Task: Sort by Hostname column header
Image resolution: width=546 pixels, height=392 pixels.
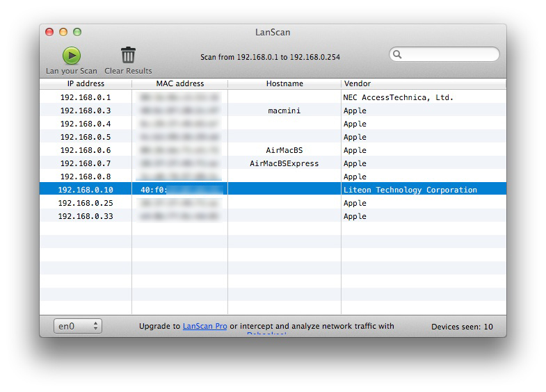Action: point(284,83)
